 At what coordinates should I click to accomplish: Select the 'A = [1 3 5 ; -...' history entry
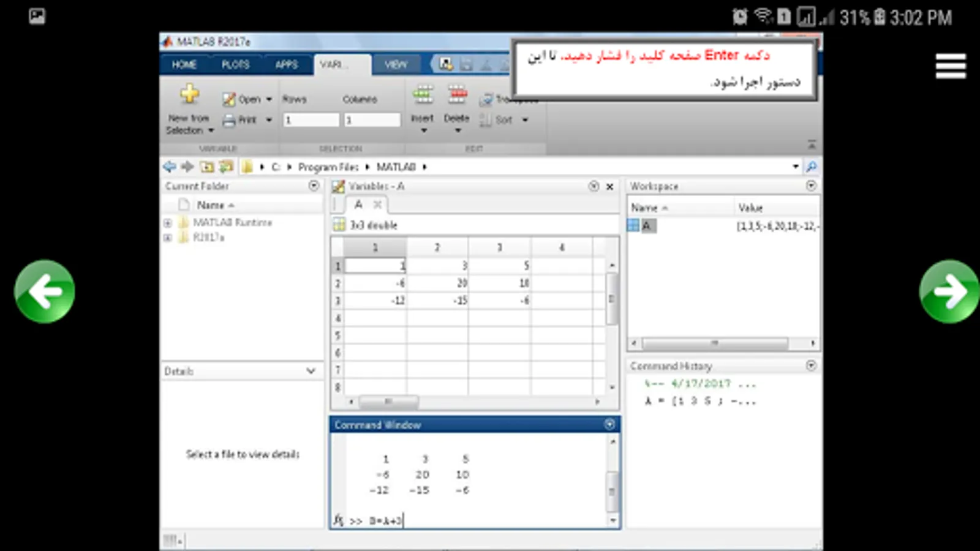coord(700,402)
